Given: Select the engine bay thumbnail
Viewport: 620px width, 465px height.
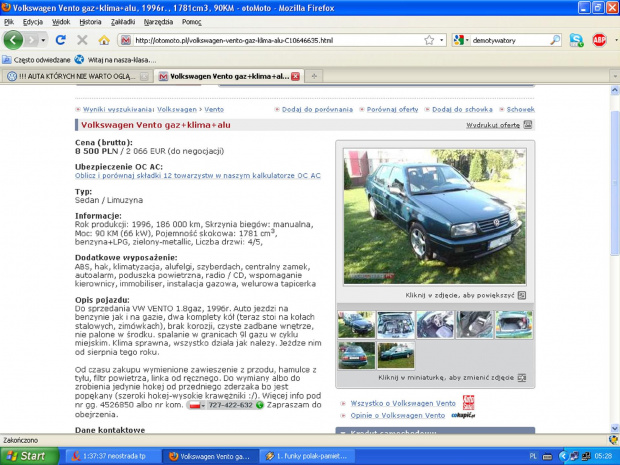Looking at the screenshot, I should tap(396, 325).
